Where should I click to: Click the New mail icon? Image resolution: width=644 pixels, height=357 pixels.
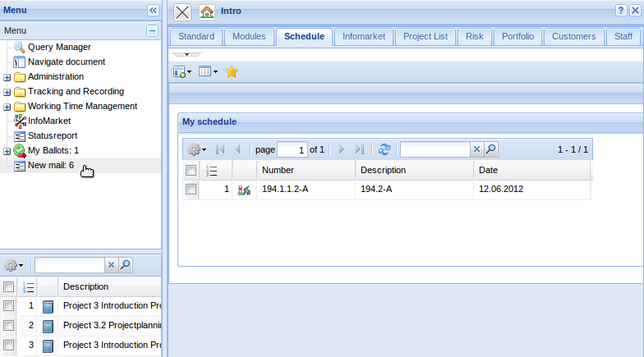[x=20, y=166]
